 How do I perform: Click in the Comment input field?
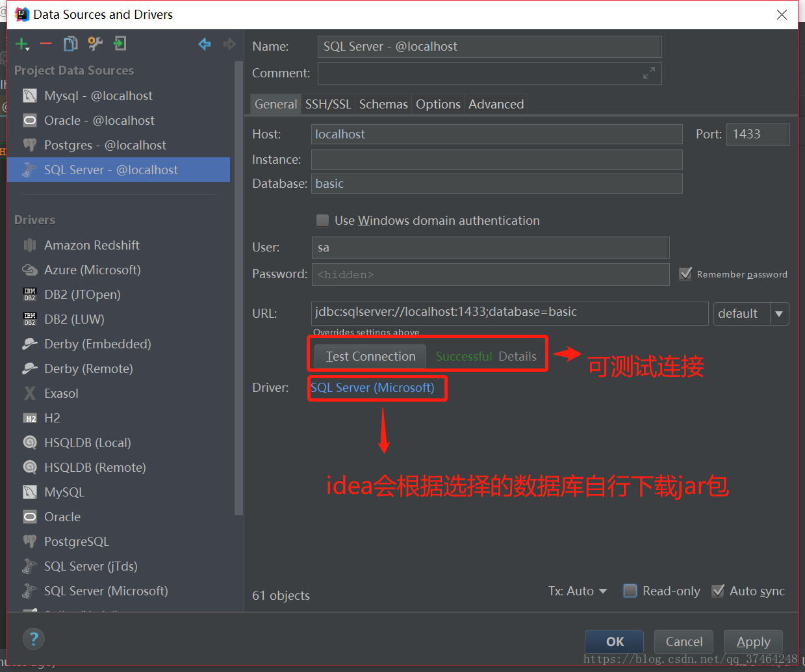click(x=489, y=73)
